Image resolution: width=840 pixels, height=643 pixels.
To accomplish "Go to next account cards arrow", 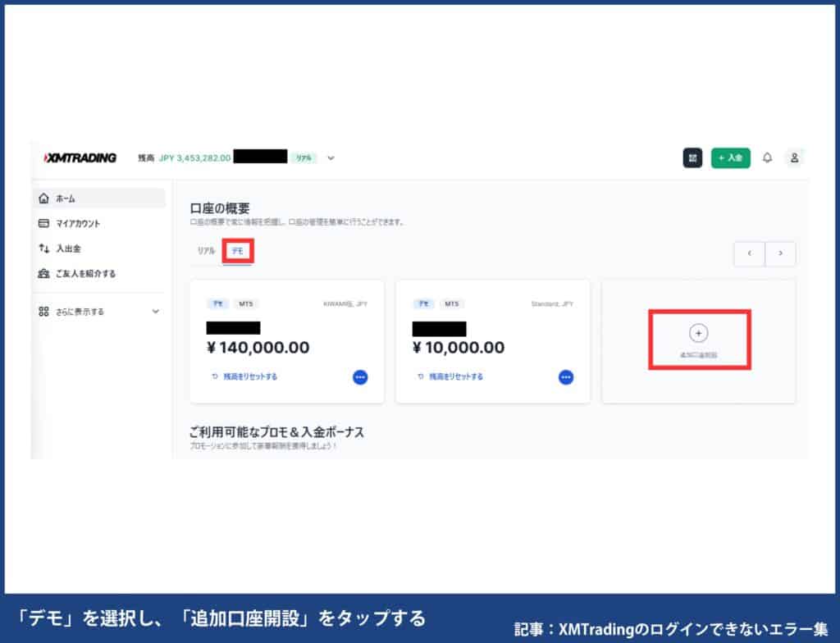I will tap(780, 253).
